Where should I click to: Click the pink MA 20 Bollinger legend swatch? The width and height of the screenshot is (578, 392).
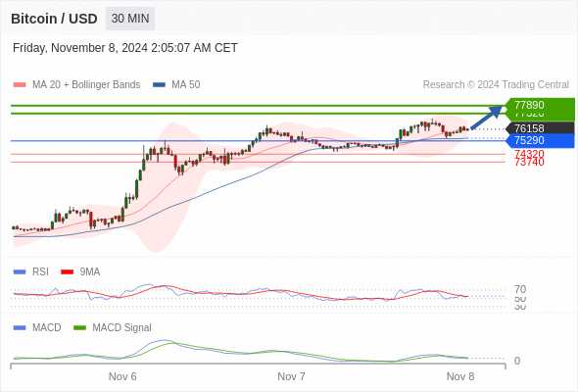tap(20, 85)
